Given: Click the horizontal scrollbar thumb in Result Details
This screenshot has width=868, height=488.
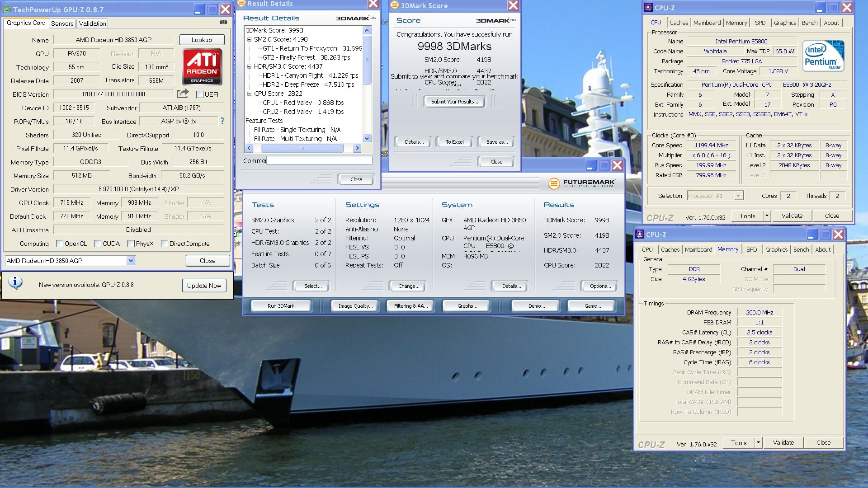Looking at the screenshot, I should pyautogui.click(x=302, y=148).
